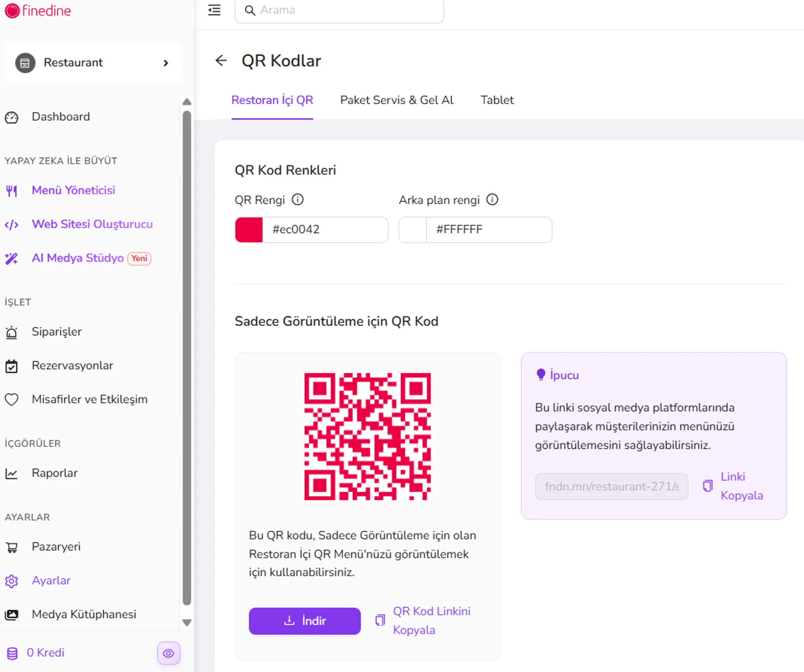
Task: Collapse the sidebar menu toggle icon
Action: coord(214,10)
